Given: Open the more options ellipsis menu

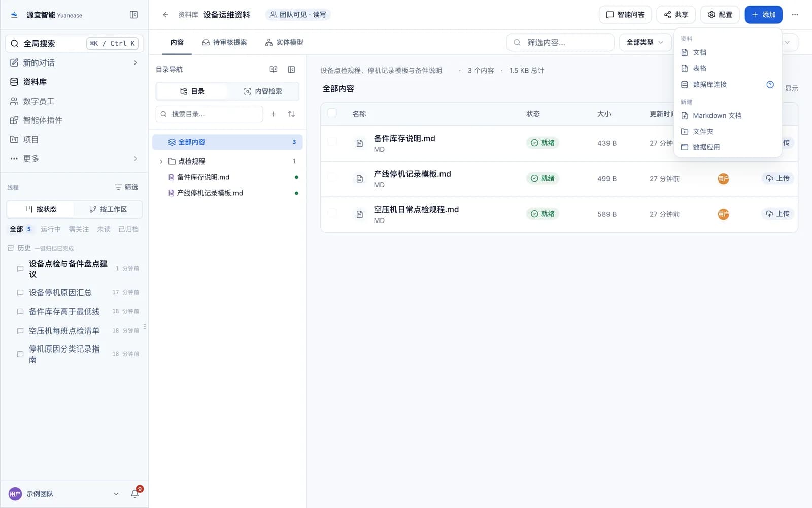Looking at the screenshot, I should point(795,15).
